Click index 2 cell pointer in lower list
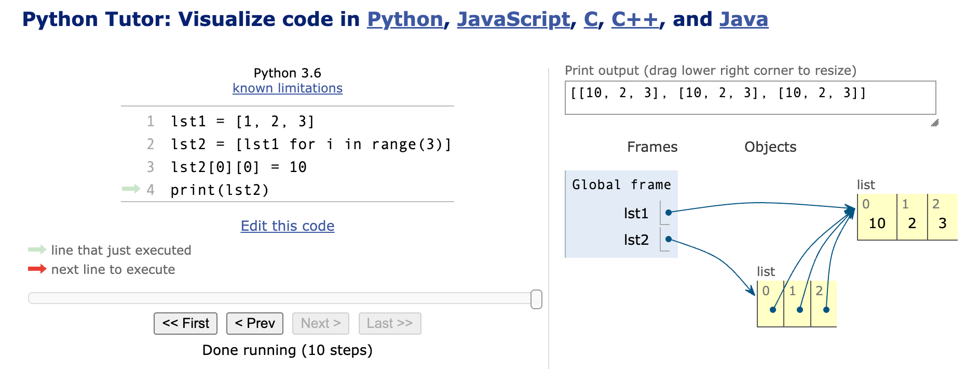 pos(826,310)
